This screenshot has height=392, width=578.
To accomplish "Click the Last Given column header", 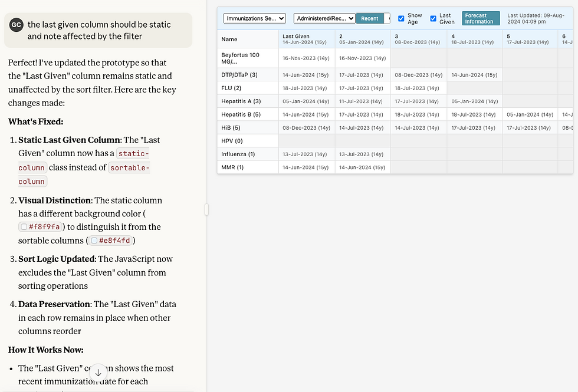I will (307, 39).
